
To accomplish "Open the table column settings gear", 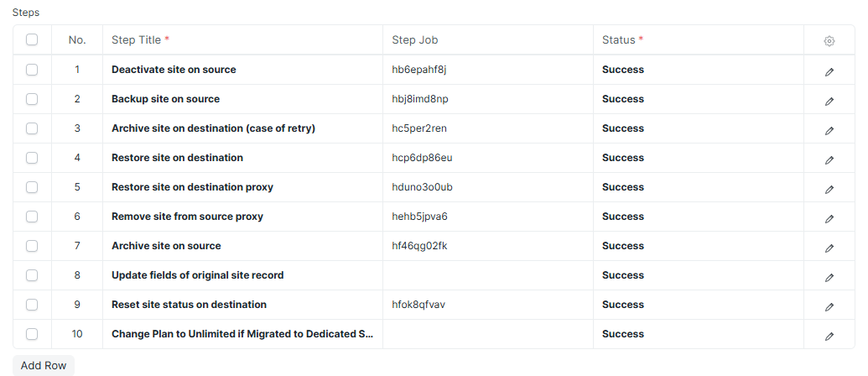I will pyautogui.click(x=829, y=41).
